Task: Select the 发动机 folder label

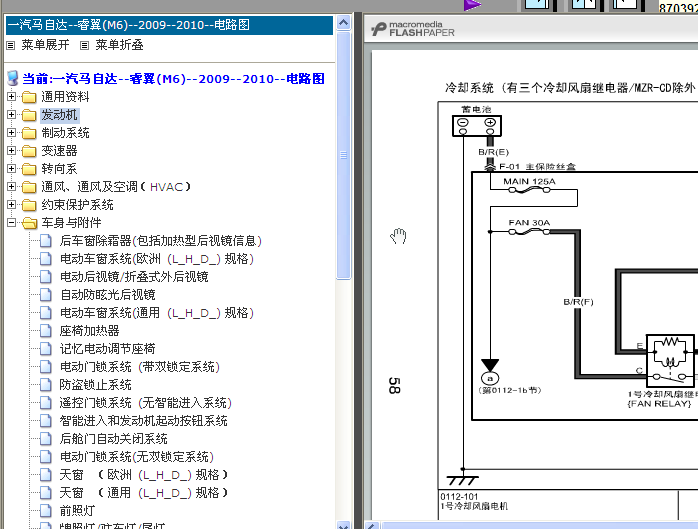Action: [60, 115]
